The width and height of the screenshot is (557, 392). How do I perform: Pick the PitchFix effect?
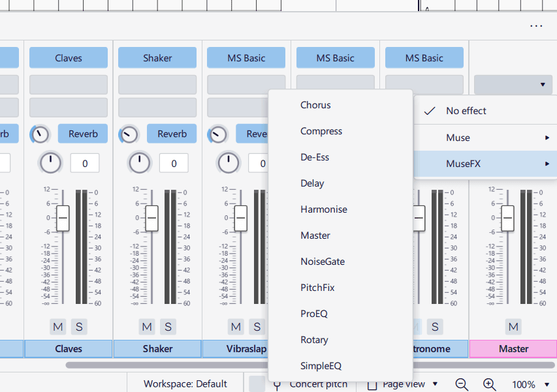pyautogui.click(x=340, y=288)
